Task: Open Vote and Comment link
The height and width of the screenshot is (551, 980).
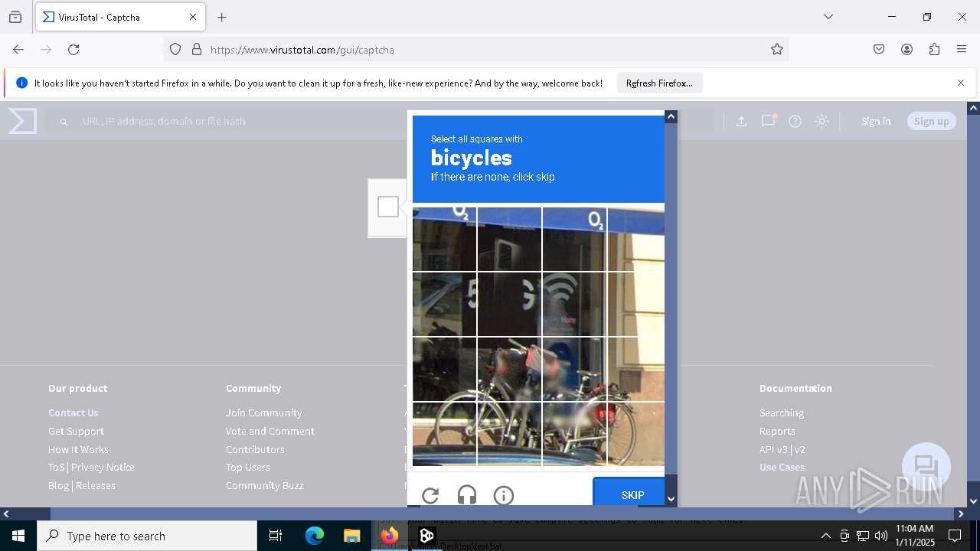Action: pos(270,431)
